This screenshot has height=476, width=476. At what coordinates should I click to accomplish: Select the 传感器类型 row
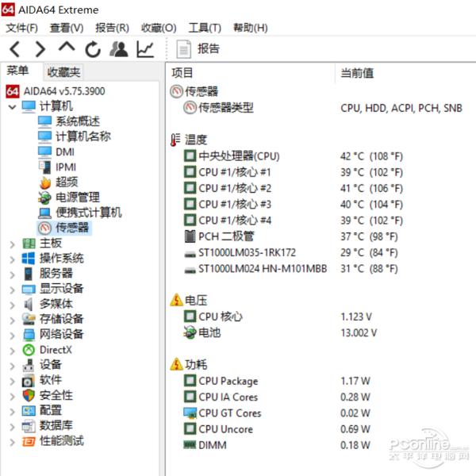tap(322, 108)
